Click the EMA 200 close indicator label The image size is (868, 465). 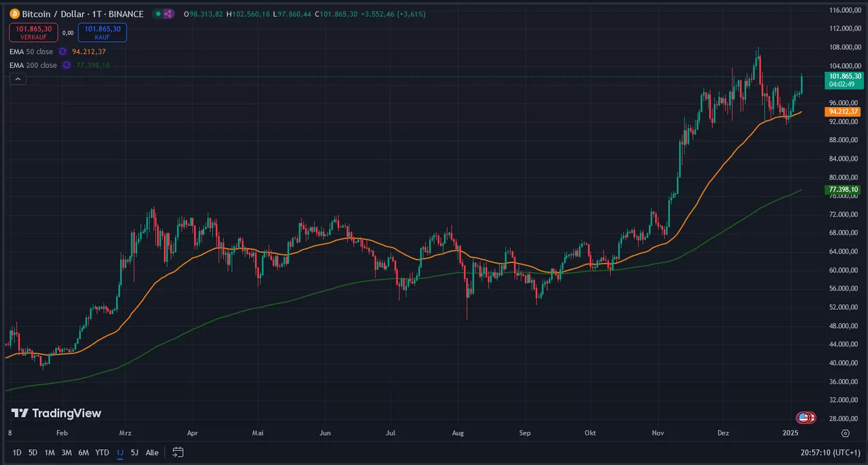33,65
